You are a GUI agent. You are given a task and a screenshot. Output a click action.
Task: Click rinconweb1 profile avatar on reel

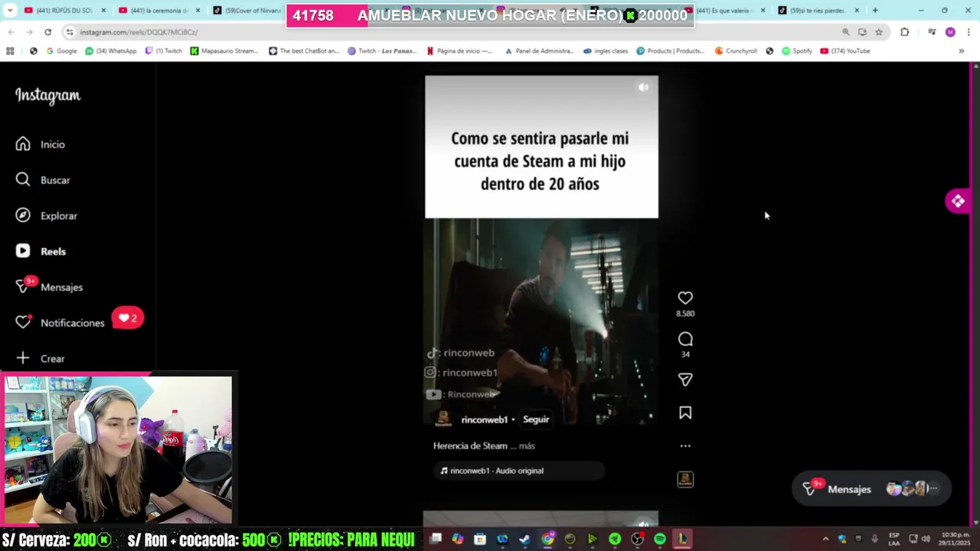click(x=443, y=419)
